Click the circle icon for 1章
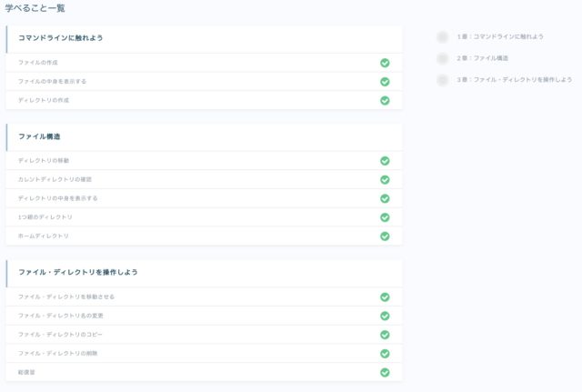The height and width of the screenshot is (392, 582). click(442, 37)
